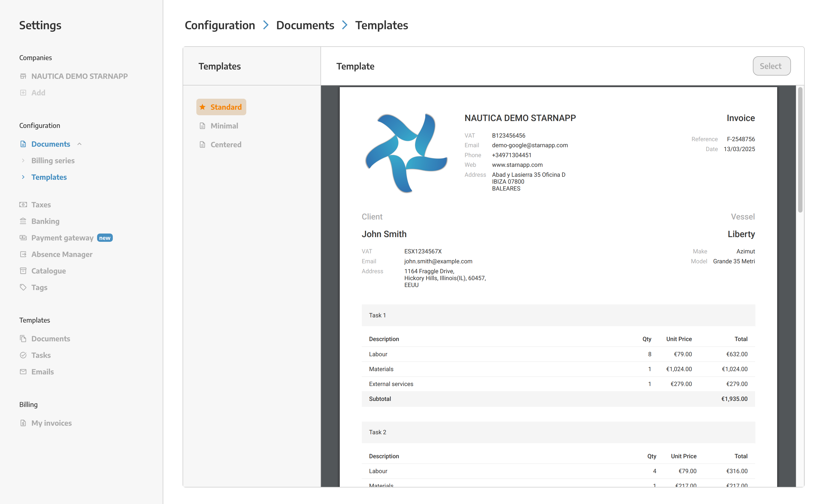Choose the Minimal template
The height and width of the screenshot is (504, 821).
tap(224, 126)
